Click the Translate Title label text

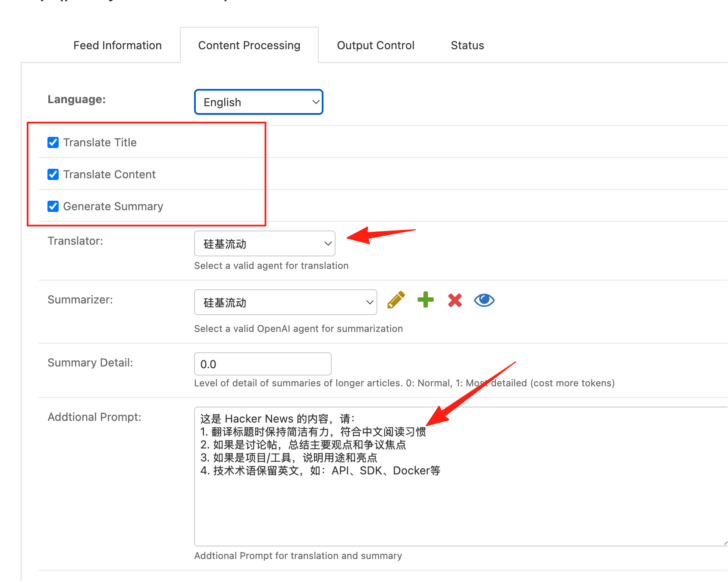pos(100,142)
